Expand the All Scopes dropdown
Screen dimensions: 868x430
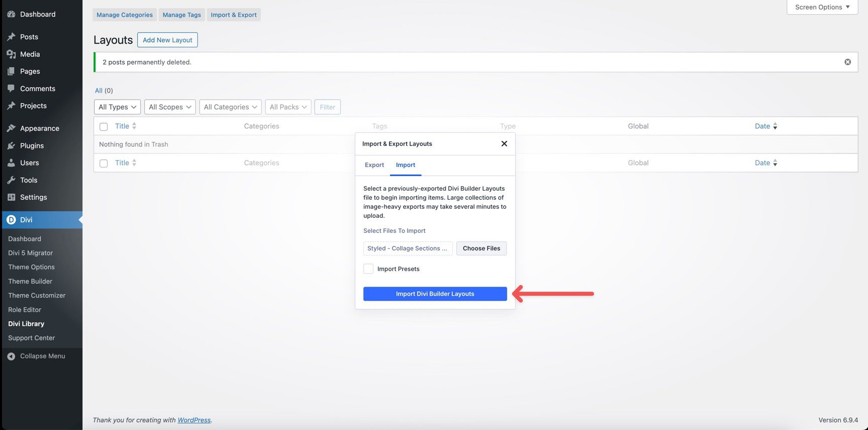(x=170, y=107)
